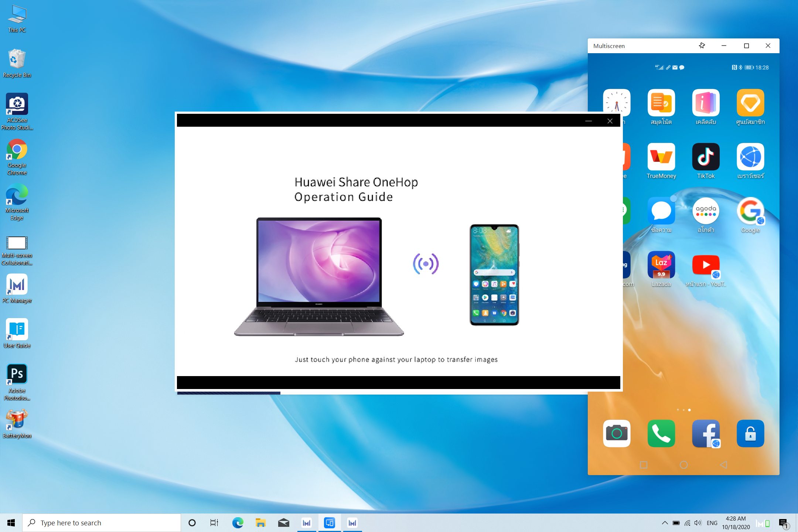Image resolution: width=798 pixels, height=532 pixels.
Task: Click the phone image in guide
Action: [494, 275]
